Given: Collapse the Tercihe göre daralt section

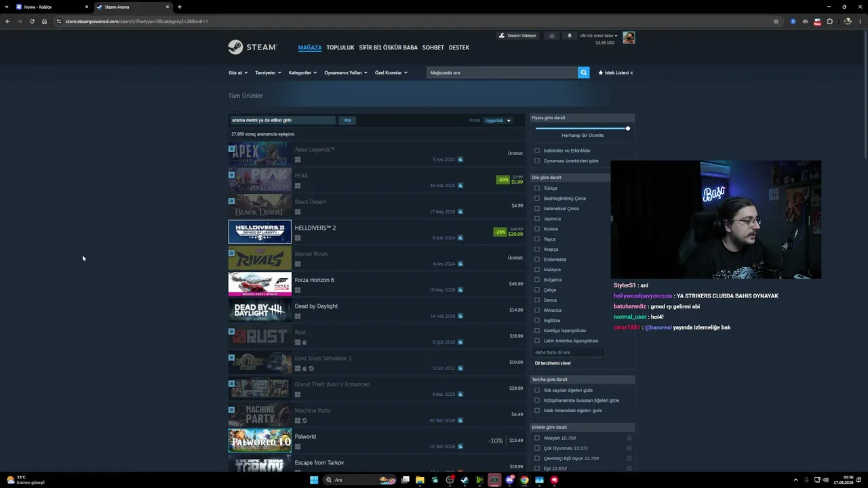Looking at the screenshot, I should click(583, 380).
